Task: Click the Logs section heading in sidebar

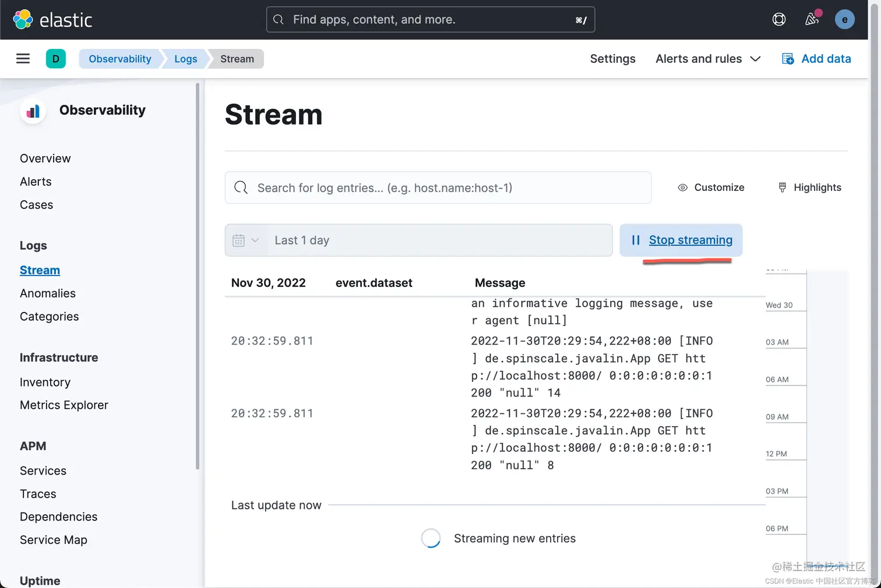Action: tap(33, 246)
